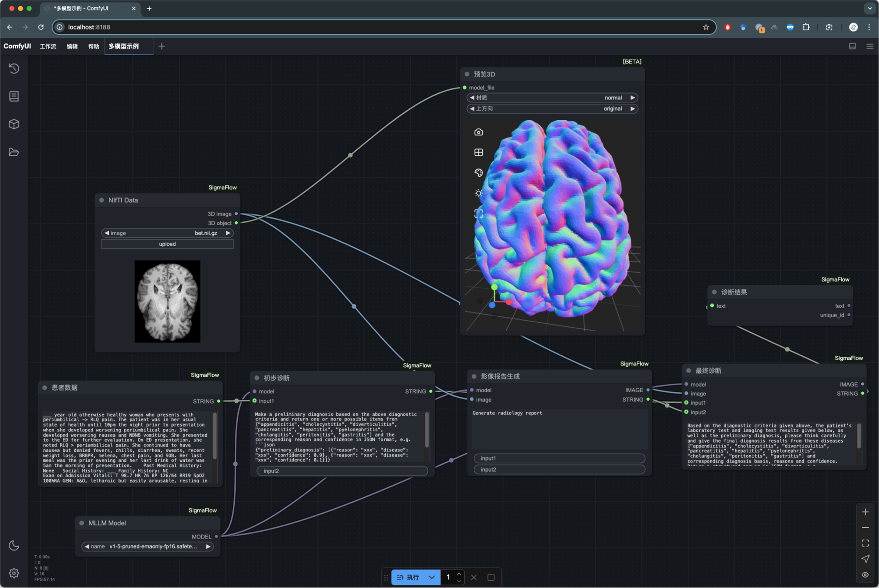Click the 初步诊断 prompt scrollbar
879x588 pixels.
[x=427, y=430]
